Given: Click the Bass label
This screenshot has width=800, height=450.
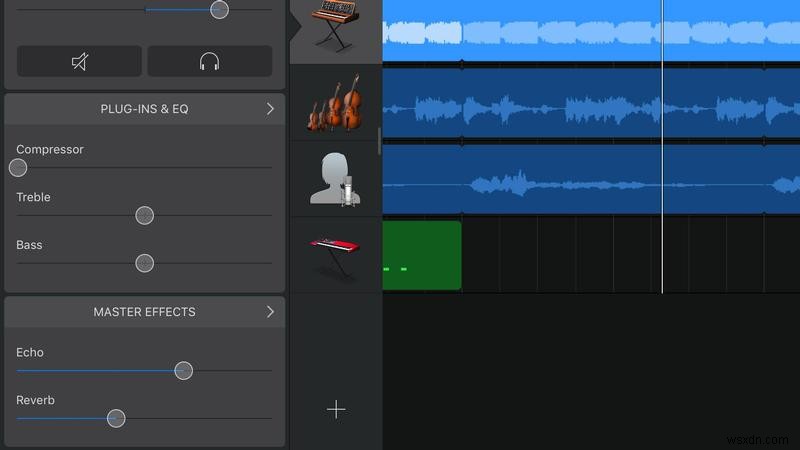Looking at the screenshot, I should pyautogui.click(x=29, y=245).
